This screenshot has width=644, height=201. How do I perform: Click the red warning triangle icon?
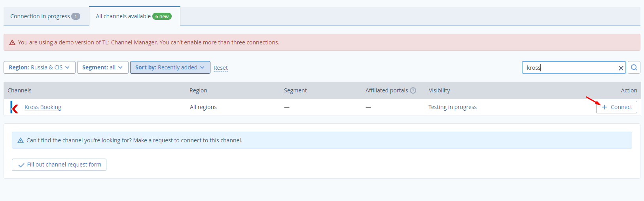coord(12,42)
